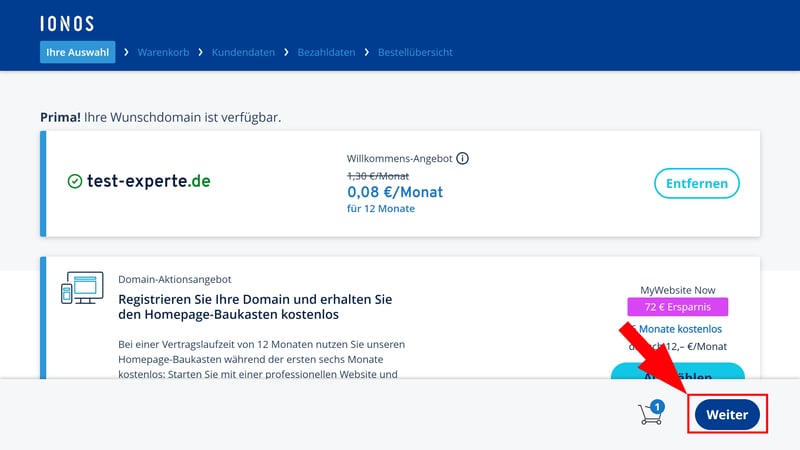Click the chevron just before Bestellübersicht
The width and height of the screenshot is (800, 450).
[366, 52]
